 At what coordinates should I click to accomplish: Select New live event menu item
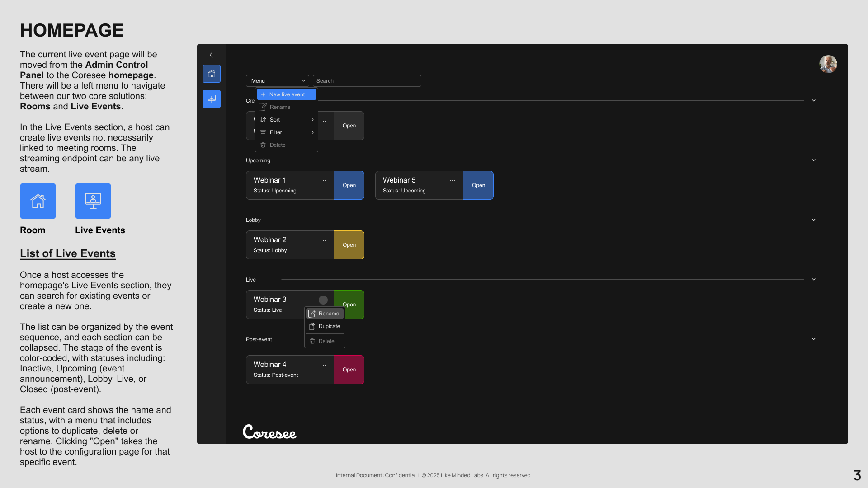pos(287,94)
